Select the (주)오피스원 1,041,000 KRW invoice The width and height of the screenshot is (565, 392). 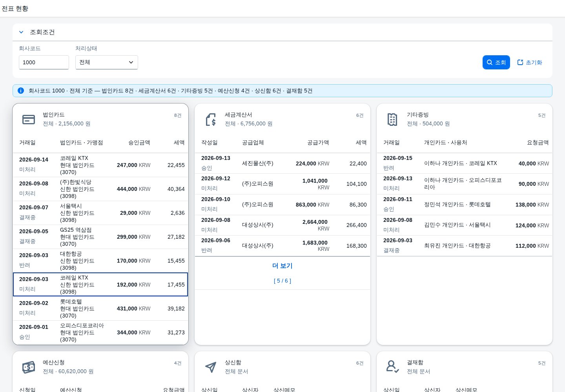coord(282,184)
